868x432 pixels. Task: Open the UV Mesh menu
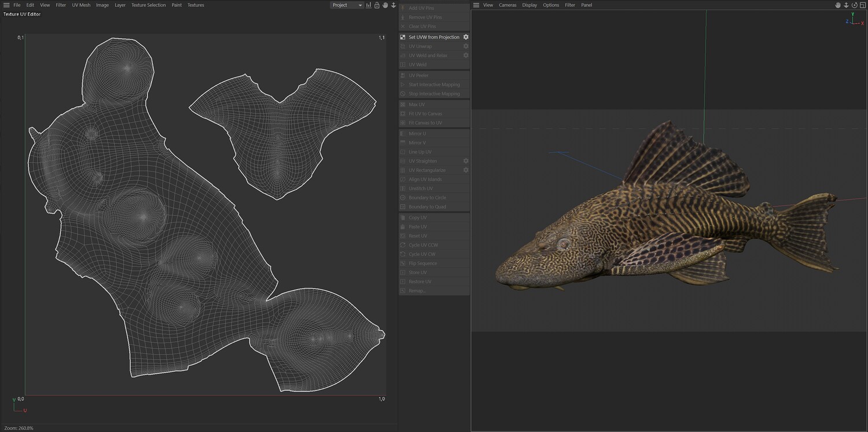coord(81,5)
